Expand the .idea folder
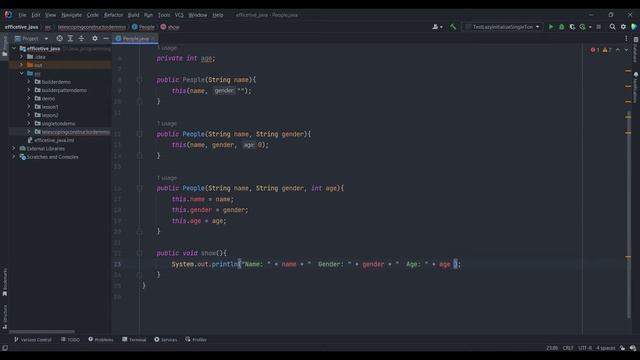 [22, 57]
